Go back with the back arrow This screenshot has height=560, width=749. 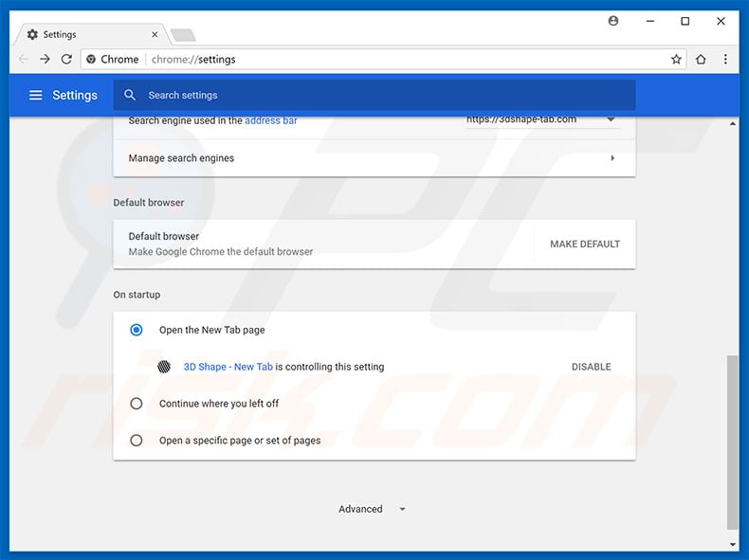coord(23,59)
